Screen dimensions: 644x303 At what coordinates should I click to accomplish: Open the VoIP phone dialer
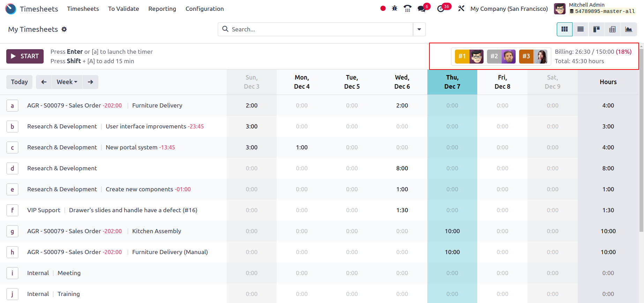(407, 8)
